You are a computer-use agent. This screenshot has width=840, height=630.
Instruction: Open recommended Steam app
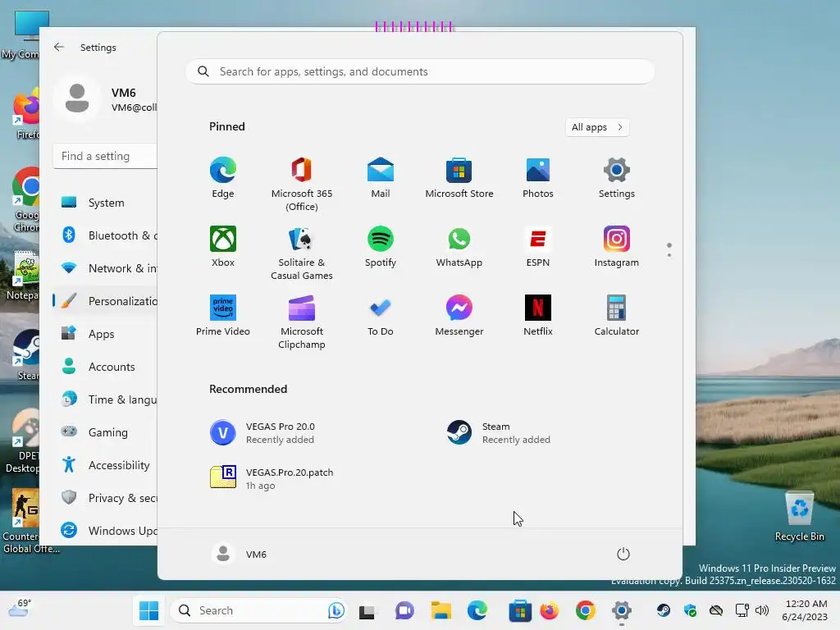point(499,433)
